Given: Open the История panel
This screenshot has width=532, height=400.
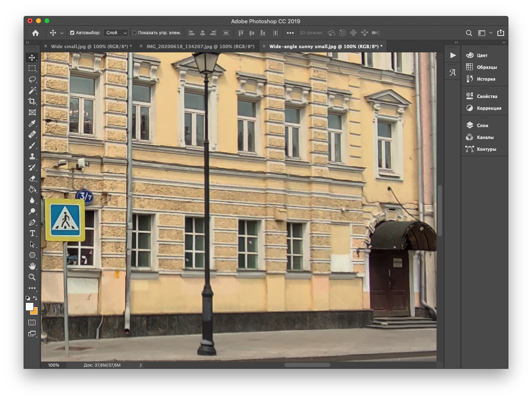Looking at the screenshot, I should 486,79.
